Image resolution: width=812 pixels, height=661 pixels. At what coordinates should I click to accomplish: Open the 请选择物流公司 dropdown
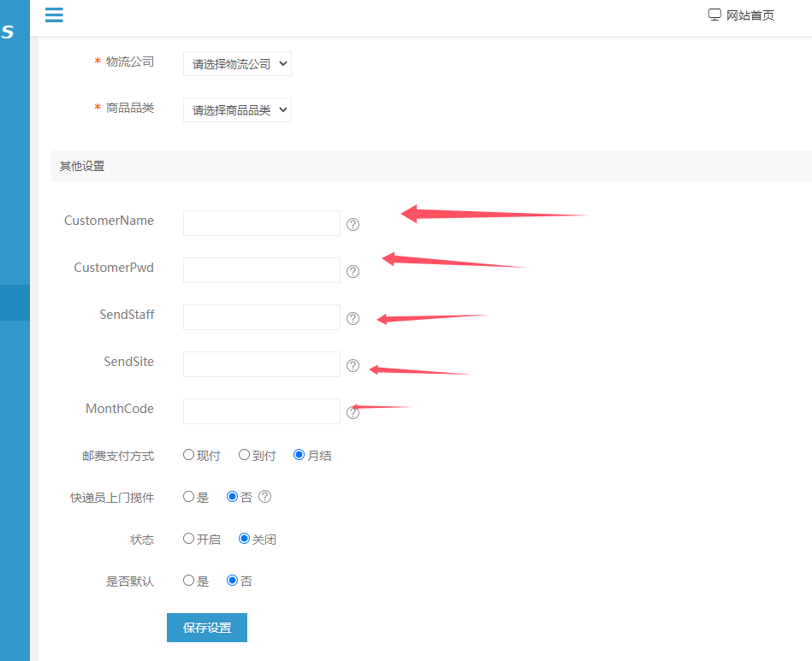(x=237, y=63)
